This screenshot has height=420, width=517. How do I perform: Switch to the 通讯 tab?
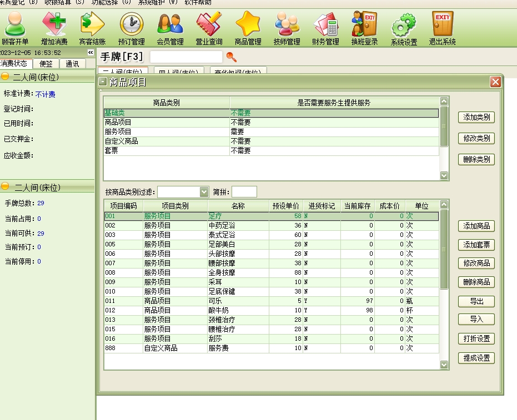pyautogui.click(x=72, y=64)
